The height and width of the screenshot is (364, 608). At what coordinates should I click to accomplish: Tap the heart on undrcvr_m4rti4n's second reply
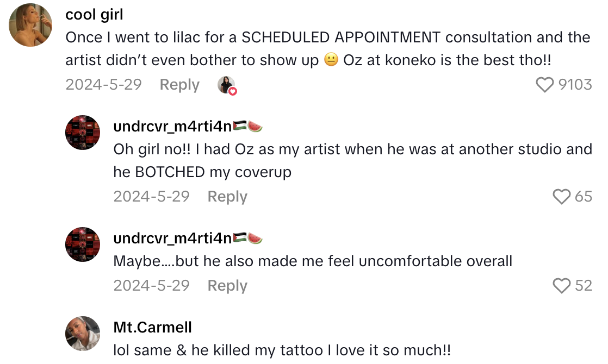(x=562, y=285)
